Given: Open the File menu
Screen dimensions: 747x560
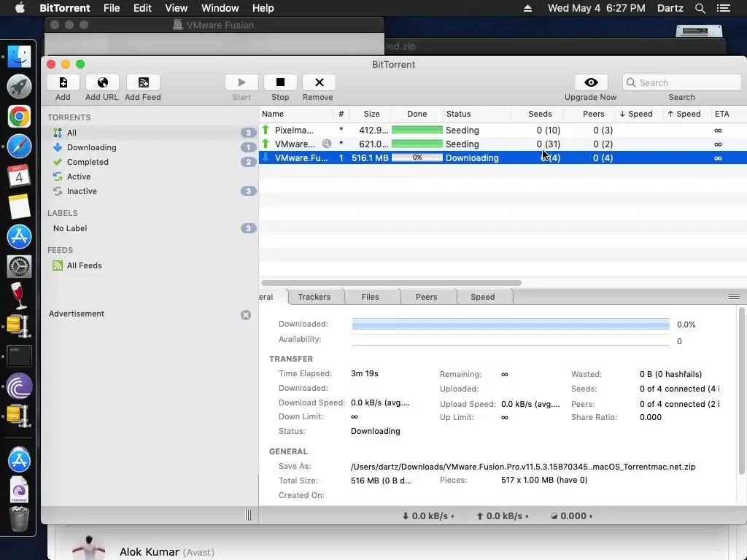Looking at the screenshot, I should (112, 8).
